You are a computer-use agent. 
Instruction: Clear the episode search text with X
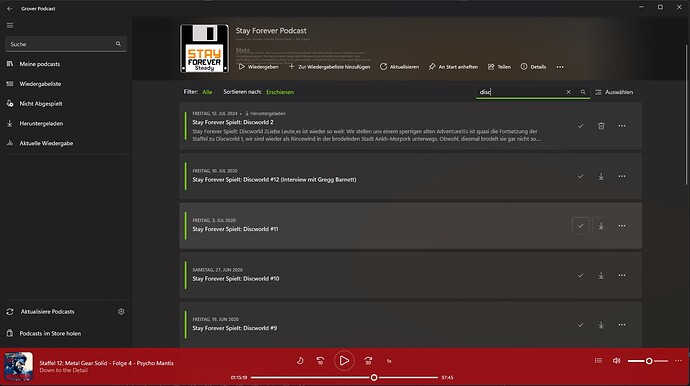pyautogui.click(x=569, y=92)
